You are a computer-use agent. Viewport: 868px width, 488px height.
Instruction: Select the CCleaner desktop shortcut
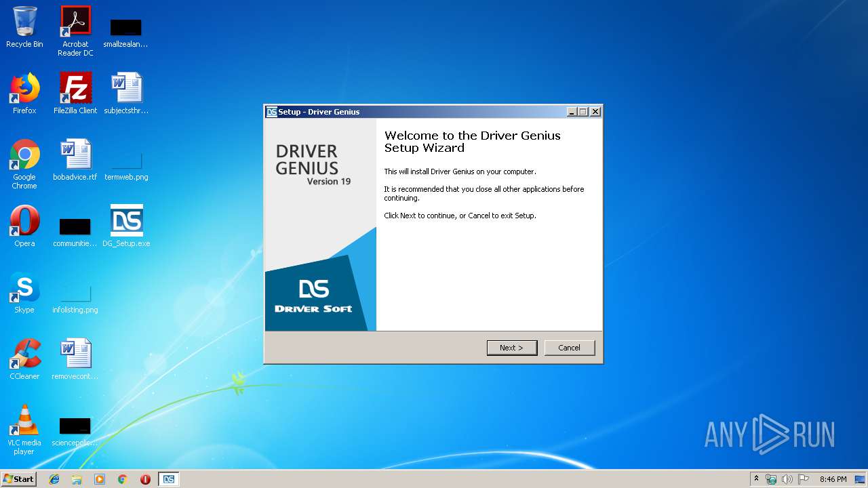pos(24,359)
